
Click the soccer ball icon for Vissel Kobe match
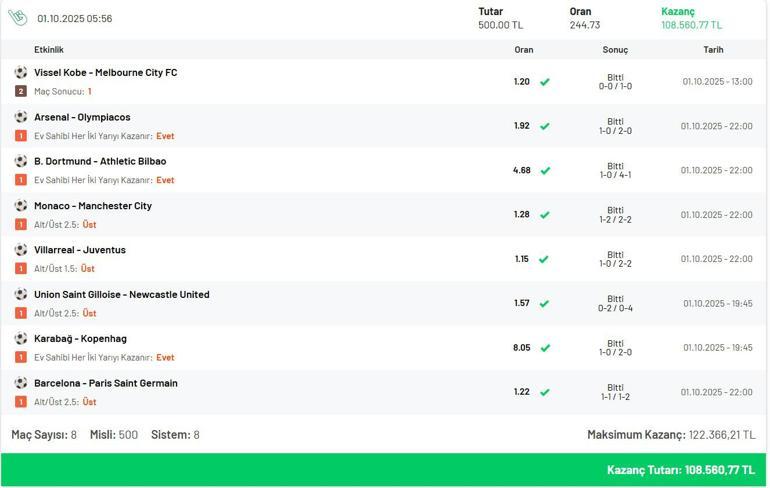(x=21, y=73)
